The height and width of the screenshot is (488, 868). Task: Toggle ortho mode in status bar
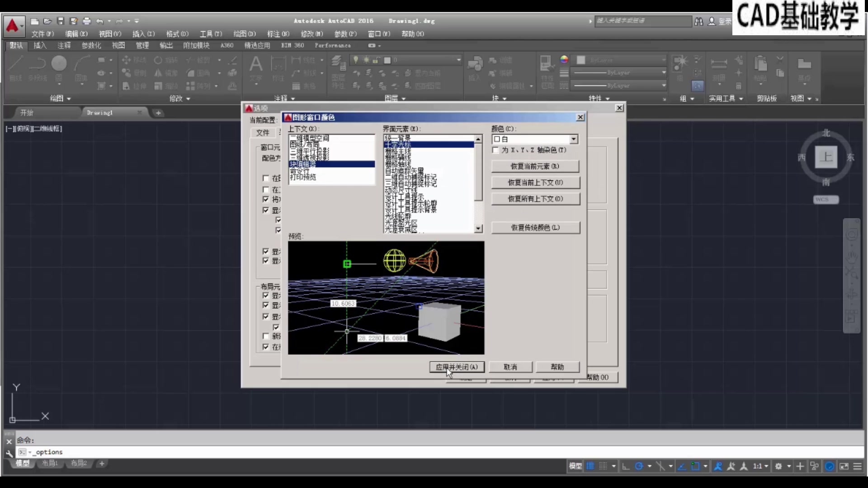point(626,466)
